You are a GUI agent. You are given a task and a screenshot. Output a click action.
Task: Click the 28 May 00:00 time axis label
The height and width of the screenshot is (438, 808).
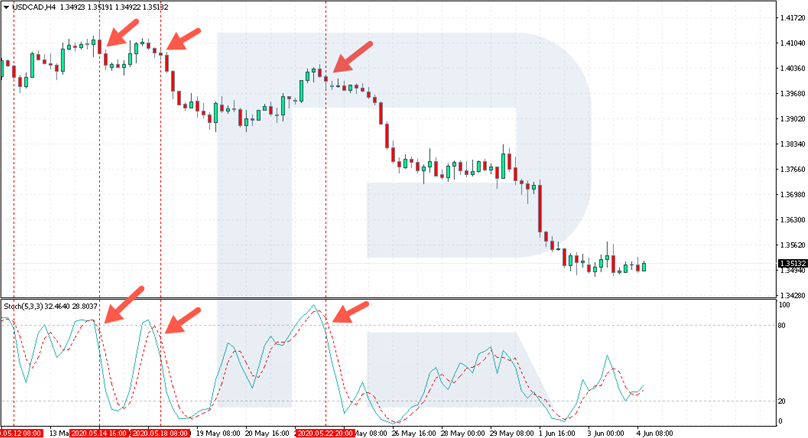pyautogui.click(x=463, y=433)
